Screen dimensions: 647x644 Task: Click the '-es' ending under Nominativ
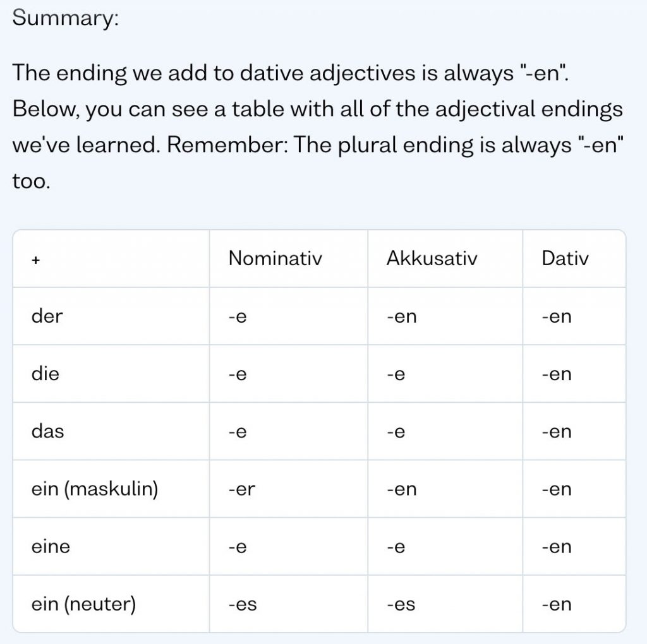click(x=243, y=605)
